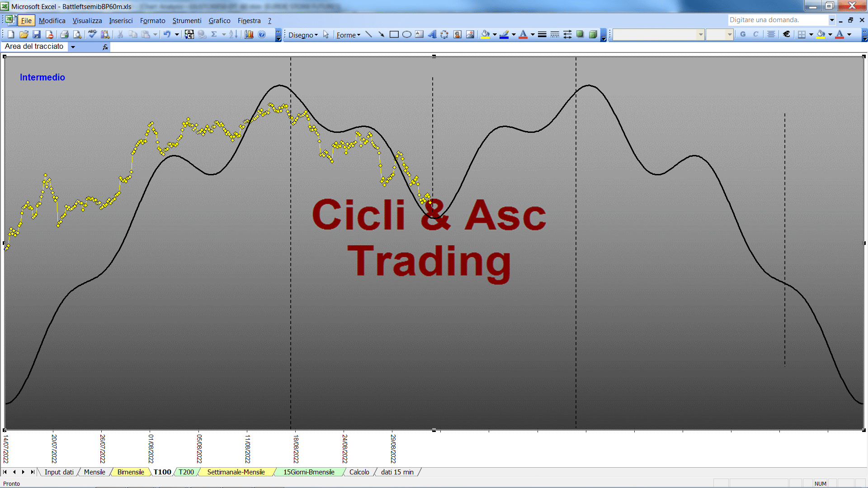This screenshot has width=868, height=488.
Task: Open the Formato menu
Action: (x=152, y=20)
